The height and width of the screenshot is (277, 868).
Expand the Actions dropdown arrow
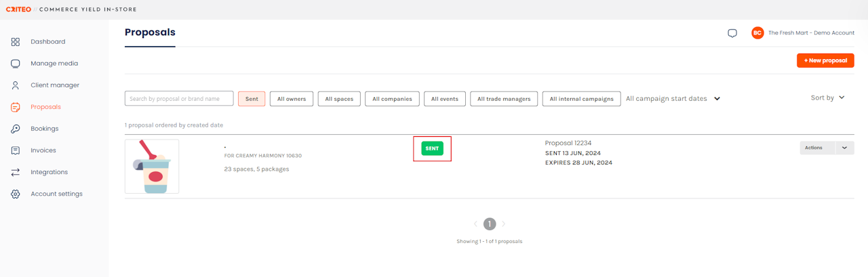tap(844, 148)
